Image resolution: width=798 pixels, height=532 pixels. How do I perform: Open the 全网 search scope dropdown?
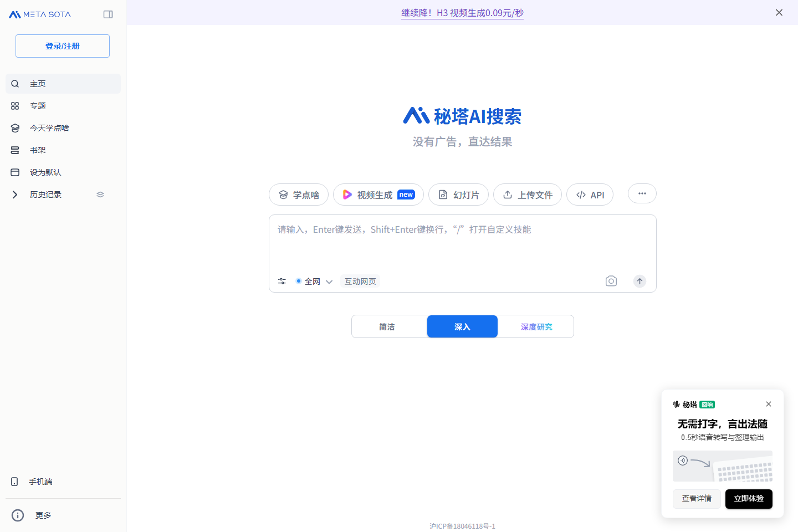click(314, 282)
